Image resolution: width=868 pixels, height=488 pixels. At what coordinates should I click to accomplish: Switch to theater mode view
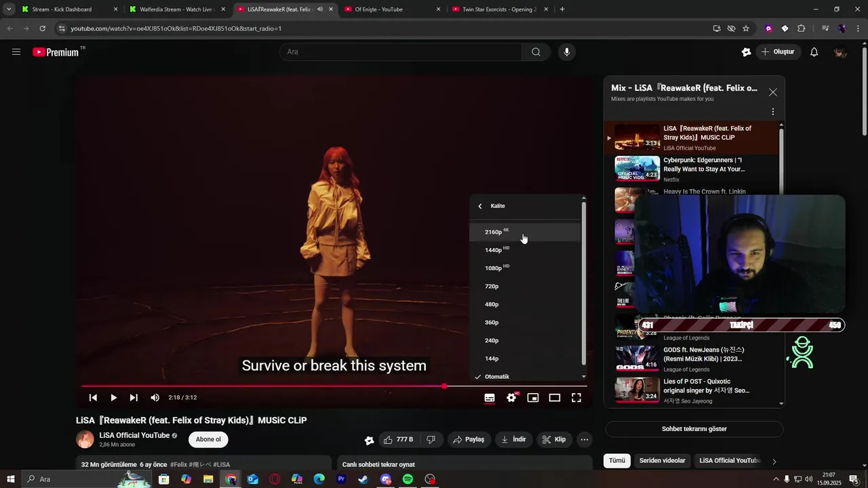555,398
